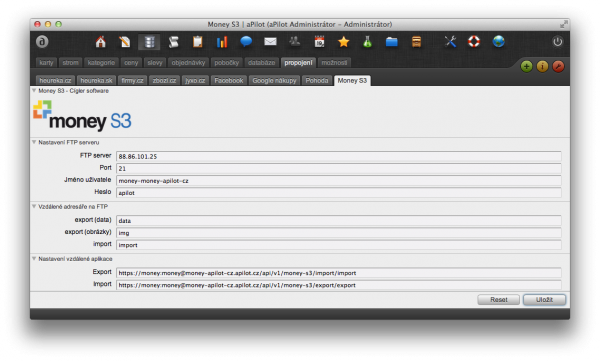Viewport: 600px width, 361px height.
Task: Open the blue speech bubble icon
Action: point(246,41)
